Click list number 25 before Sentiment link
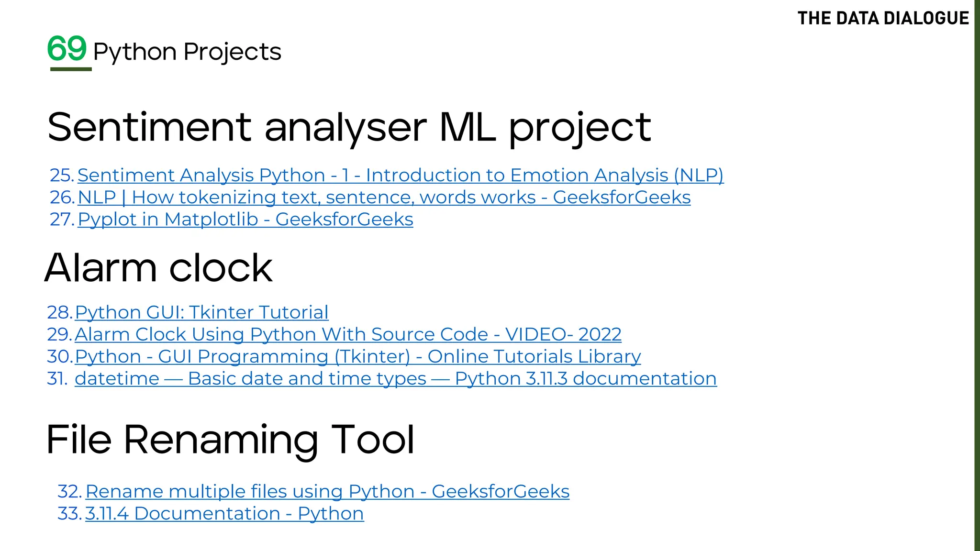Image resolution: width=980 pixels, height=551 pixels. tap(62, 176)
